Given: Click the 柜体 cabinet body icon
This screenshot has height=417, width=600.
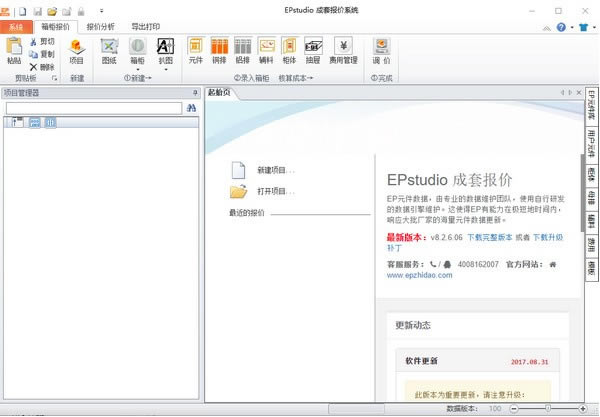Looking at the screenshot, I should [289, 50].
